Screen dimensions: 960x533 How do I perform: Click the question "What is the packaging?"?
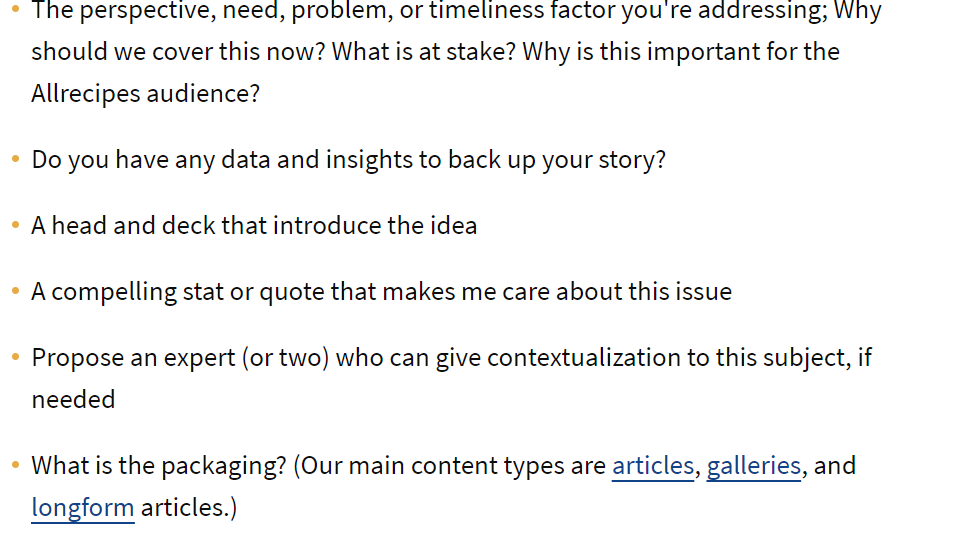(158, 466)
